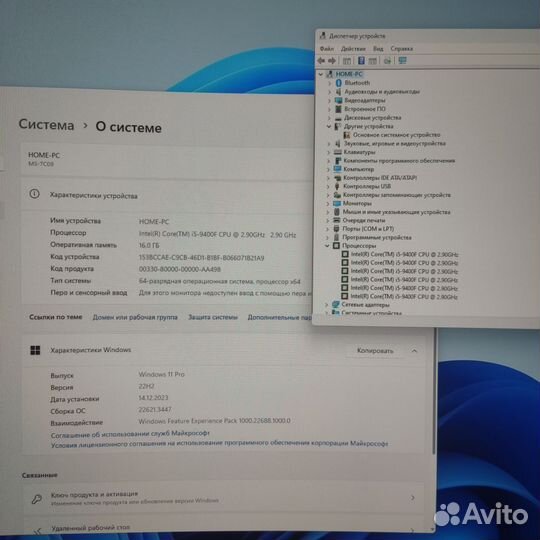Select Компоненты программного обеспечения tree item

(x=399, y=160)
